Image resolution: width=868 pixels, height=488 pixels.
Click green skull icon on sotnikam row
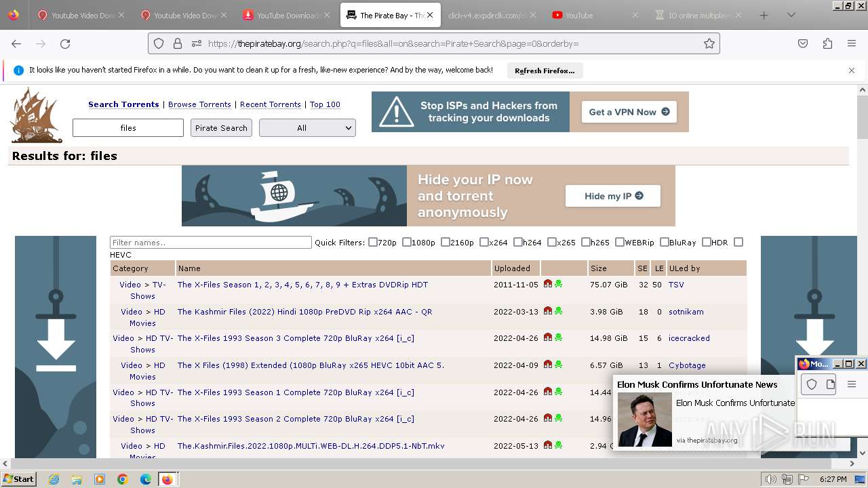(x=559, y=311)
